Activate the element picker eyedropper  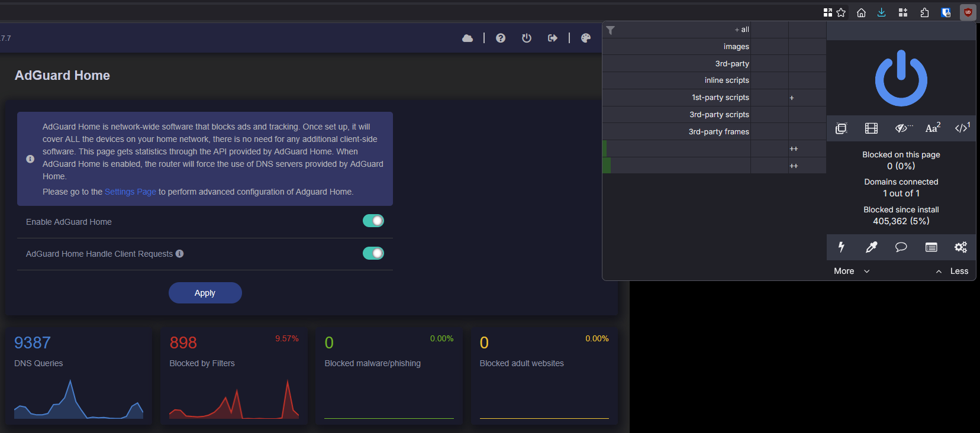tap(871, 247)
